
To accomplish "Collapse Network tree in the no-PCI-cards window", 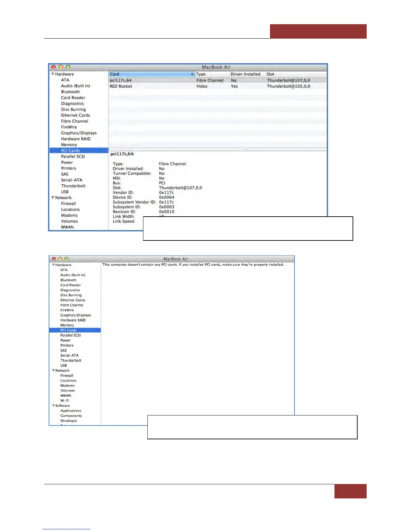I will pos(53,370).
